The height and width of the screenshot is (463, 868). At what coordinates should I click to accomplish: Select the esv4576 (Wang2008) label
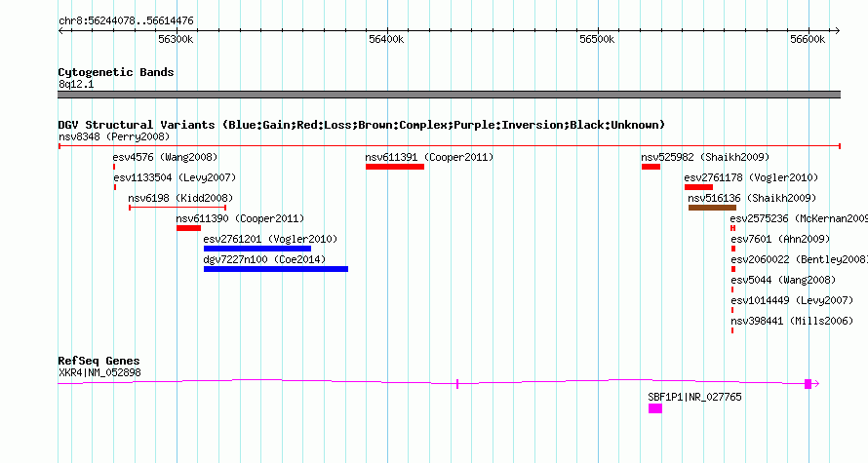pyautogui.click(x=165, y=157)
